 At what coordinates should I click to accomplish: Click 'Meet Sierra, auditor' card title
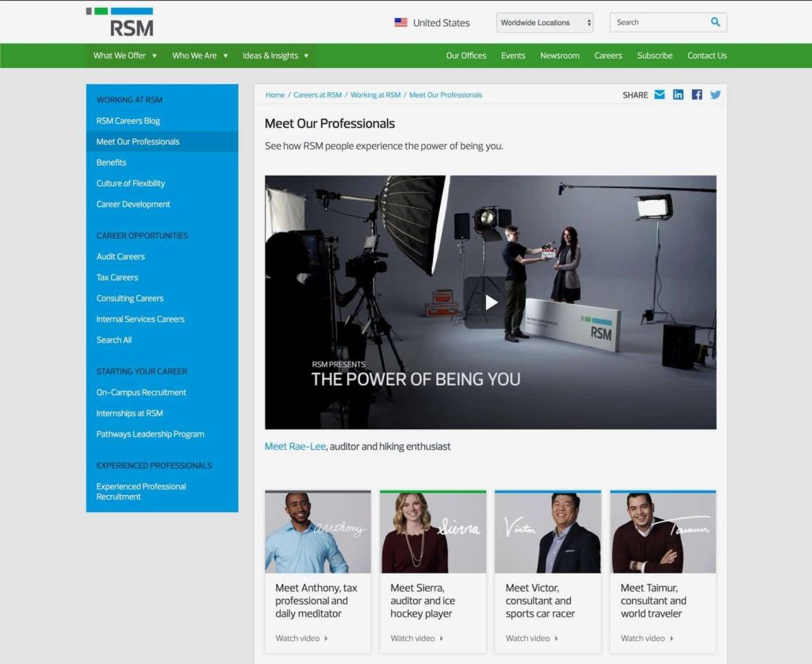pyautogui.click(x=423, y=601)
